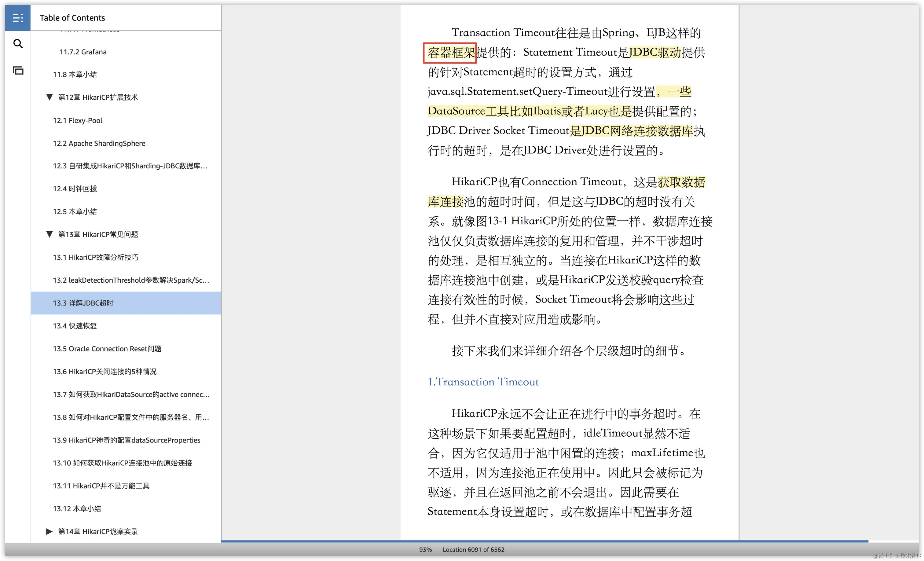Jump to 12.2 Apache ShardingSphere
The image size is (924, 561).
point(99,143)
